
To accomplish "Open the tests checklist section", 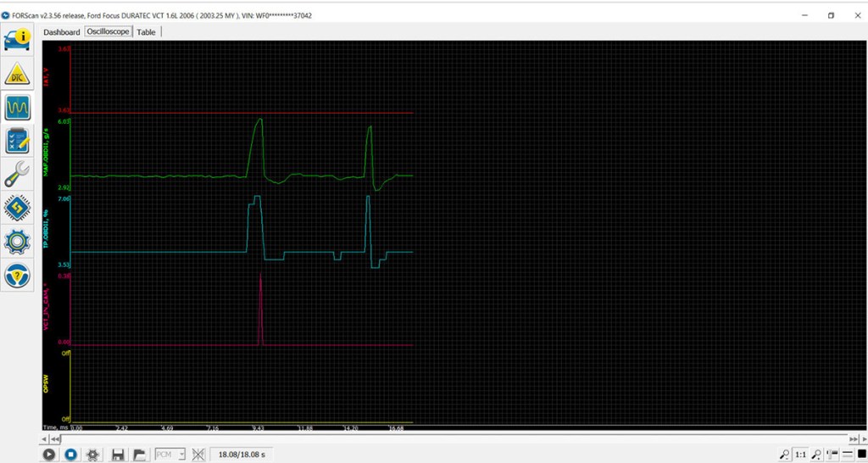I will tap(17, 140).
